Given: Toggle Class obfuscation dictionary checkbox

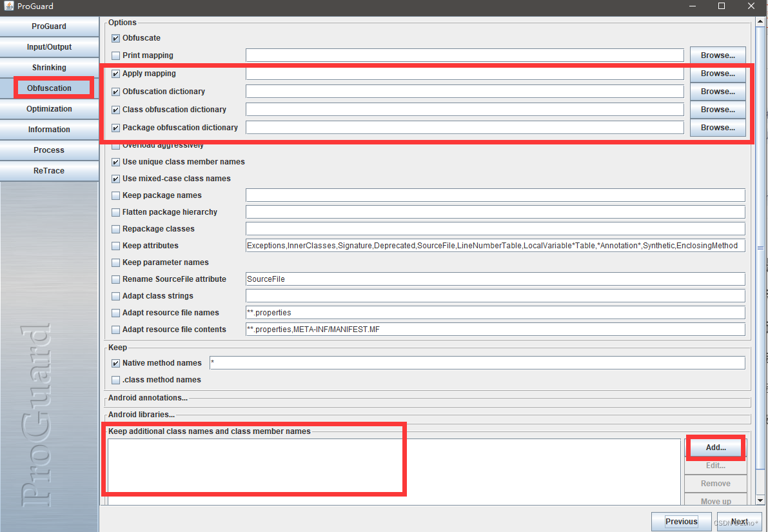Looking at the screenshot, I should click(x=115, y=110).
